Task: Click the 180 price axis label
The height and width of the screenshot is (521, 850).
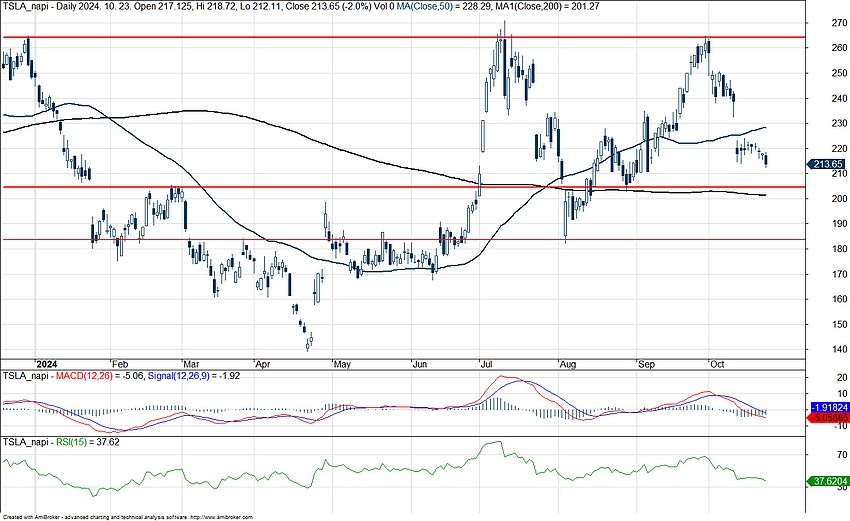Action: coord(840,249)
